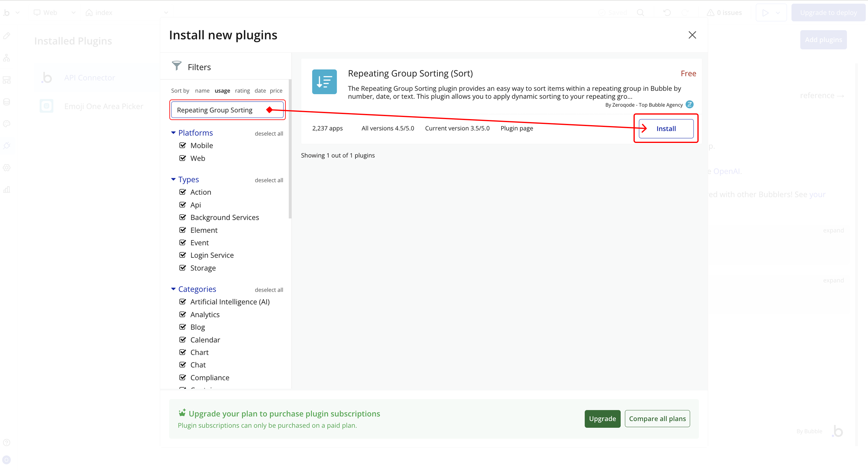The height and width of the screenshot is (471, 868).
Task: Click the Repeating Group Sorting plugin icon
Action: [324, 82]
